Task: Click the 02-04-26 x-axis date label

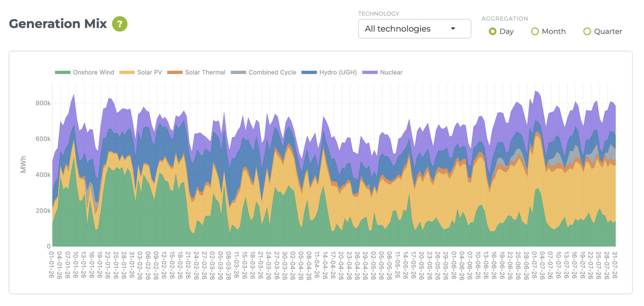Action: click(293, 265)
